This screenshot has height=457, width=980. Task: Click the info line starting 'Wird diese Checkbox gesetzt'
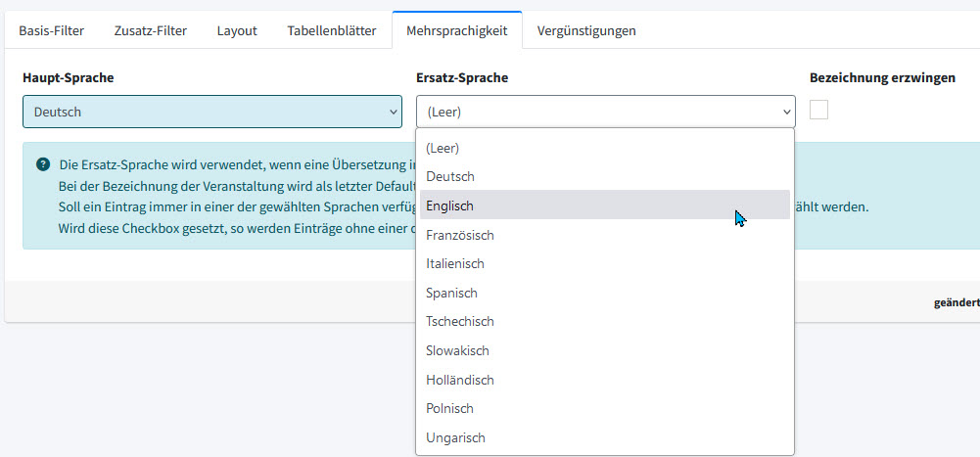pos(237,227)
